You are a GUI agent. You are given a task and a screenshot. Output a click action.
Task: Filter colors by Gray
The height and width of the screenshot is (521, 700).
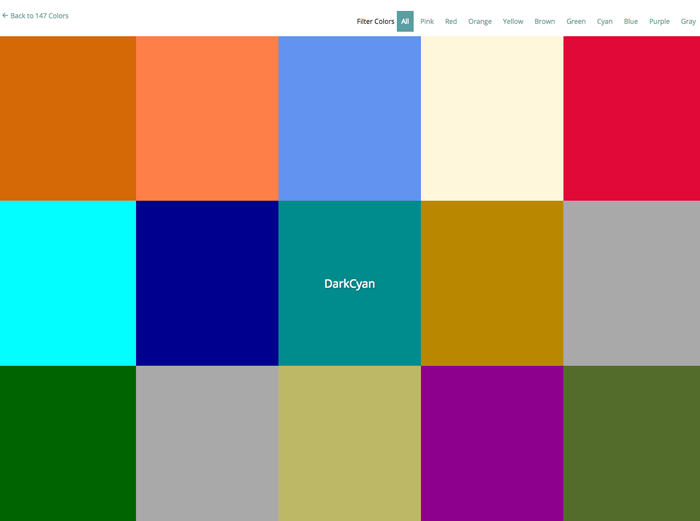click(x=688, y=21)
